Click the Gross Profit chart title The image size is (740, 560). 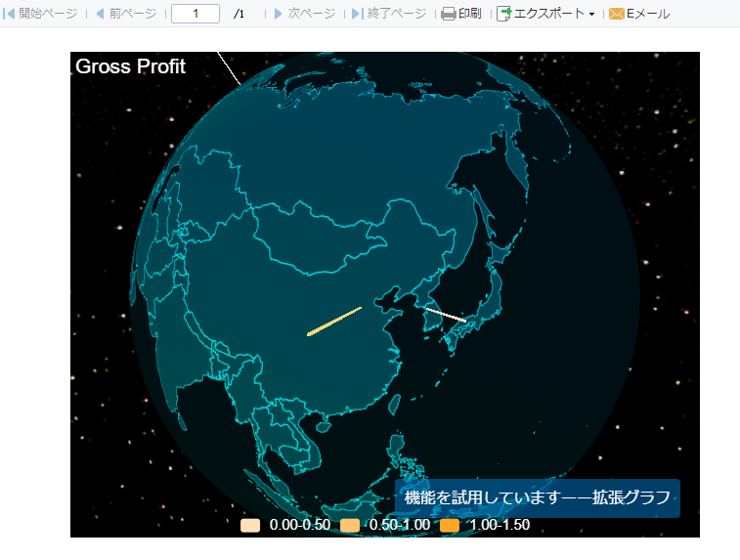131,66
